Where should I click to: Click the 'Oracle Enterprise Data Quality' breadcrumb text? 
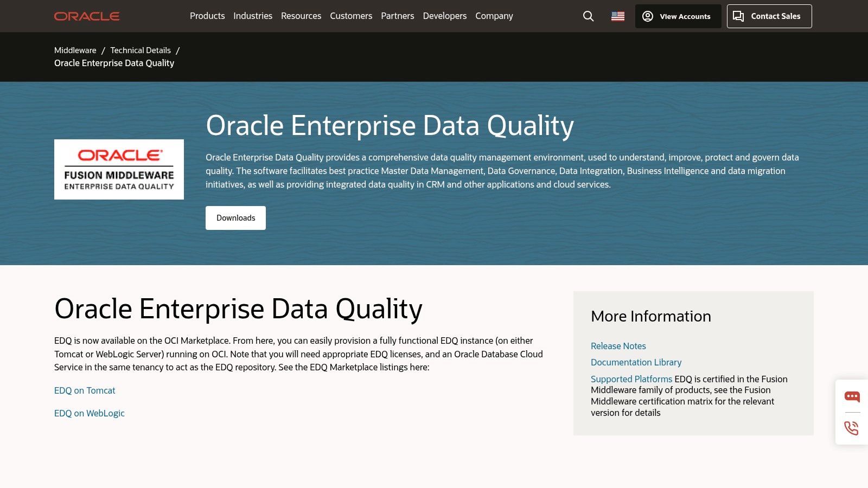[x=114, y=63]
